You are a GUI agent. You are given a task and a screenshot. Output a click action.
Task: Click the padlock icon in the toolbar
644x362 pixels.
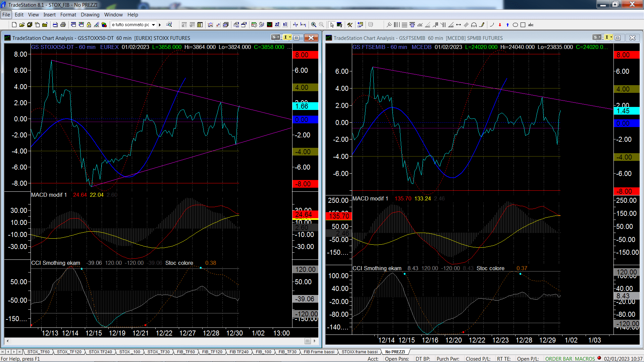coord(89,25)
